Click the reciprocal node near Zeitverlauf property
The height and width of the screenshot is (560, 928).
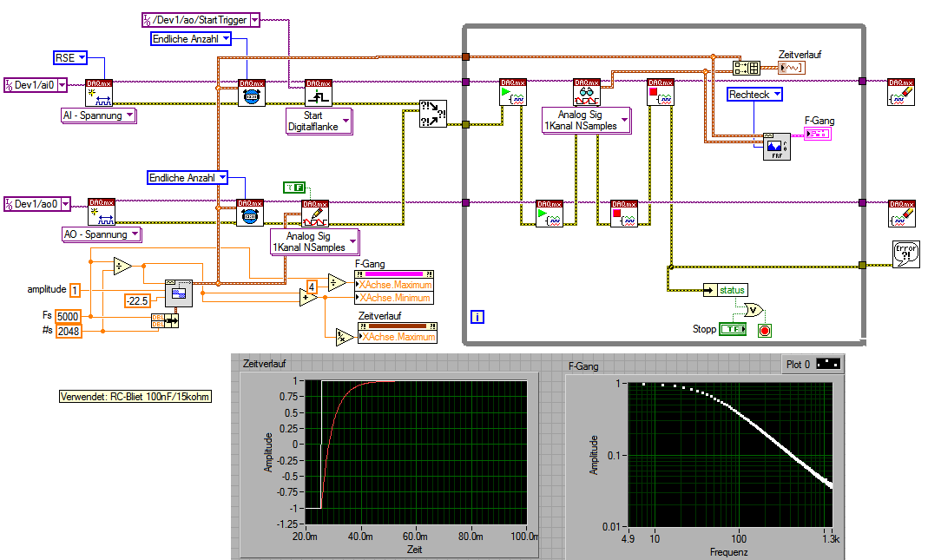click(345, 337)
